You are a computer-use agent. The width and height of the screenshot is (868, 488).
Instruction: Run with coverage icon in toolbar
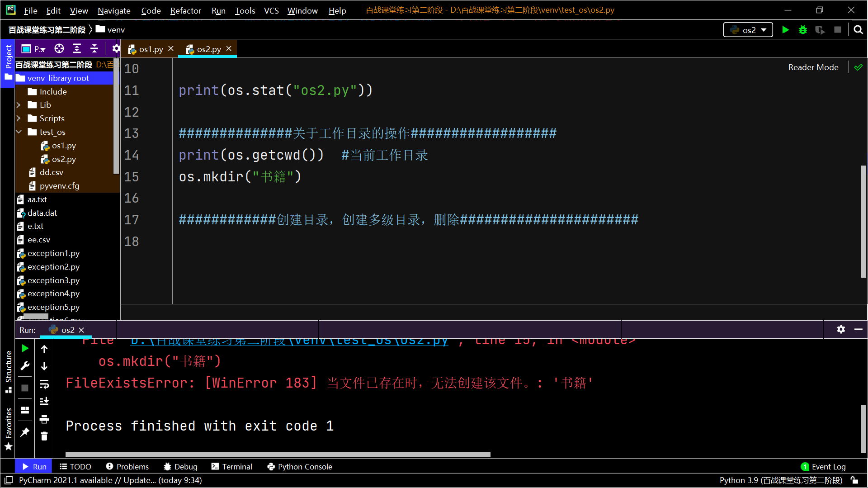[820, 30]
